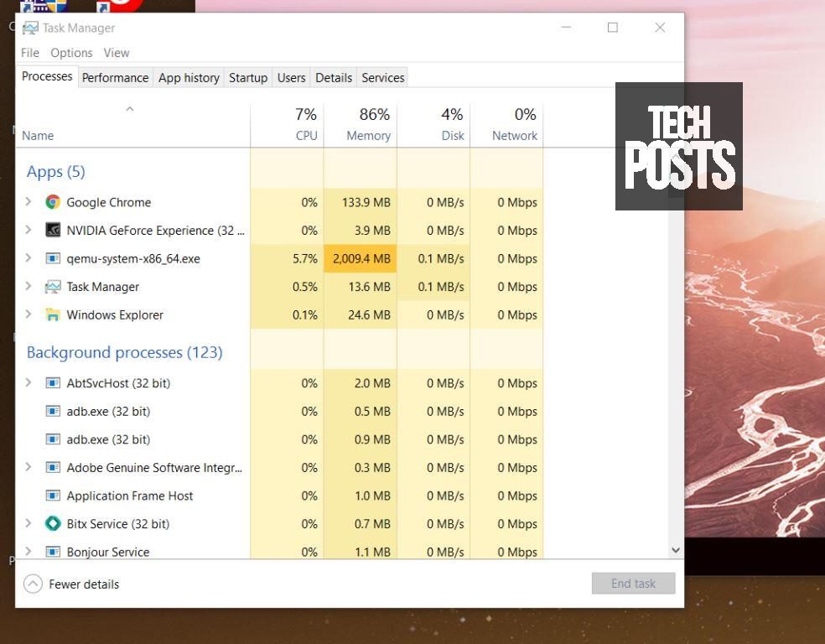Image resolution: width=825 pixels, height=644 pixels.
Task: Click the first adb.exe icon (0.5 MB)
Action: pos(53,411)
